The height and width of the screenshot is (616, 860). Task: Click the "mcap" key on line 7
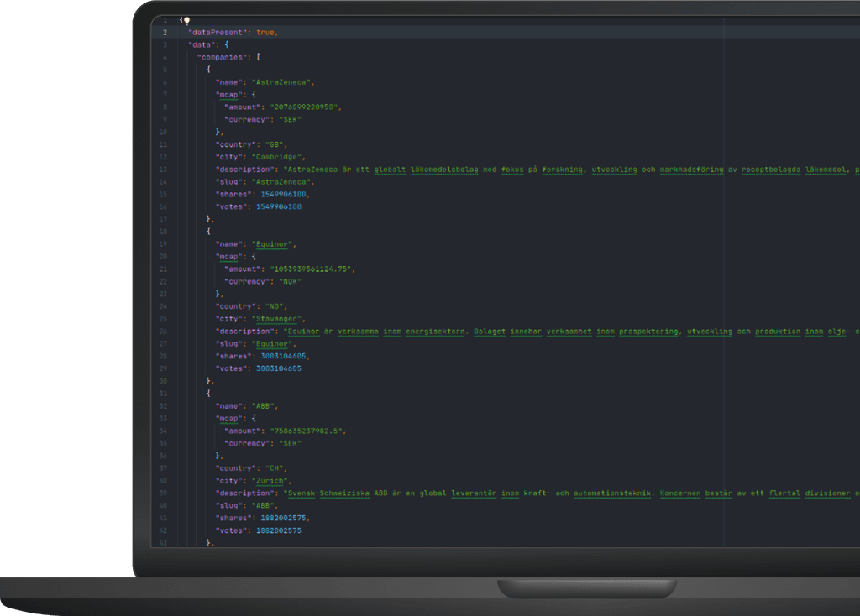229,95
